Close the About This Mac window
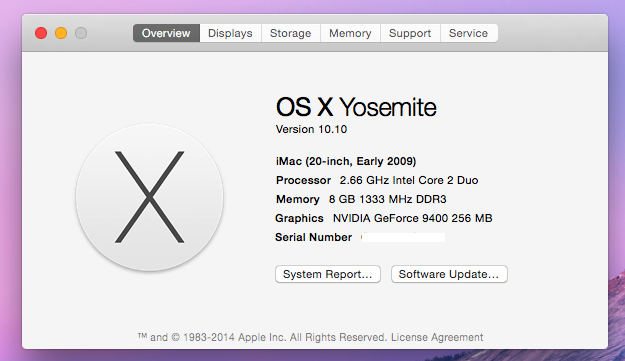The image size is (625, 361). click(x=41, y=33)
